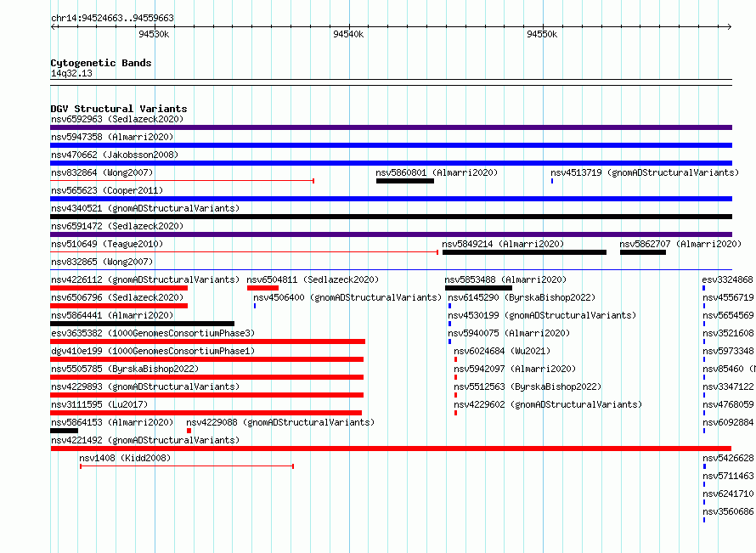This screenshot has height=553, width=756.
Task: Click nsv5942097 (Almarri2020) label
Action: (515, 369)
